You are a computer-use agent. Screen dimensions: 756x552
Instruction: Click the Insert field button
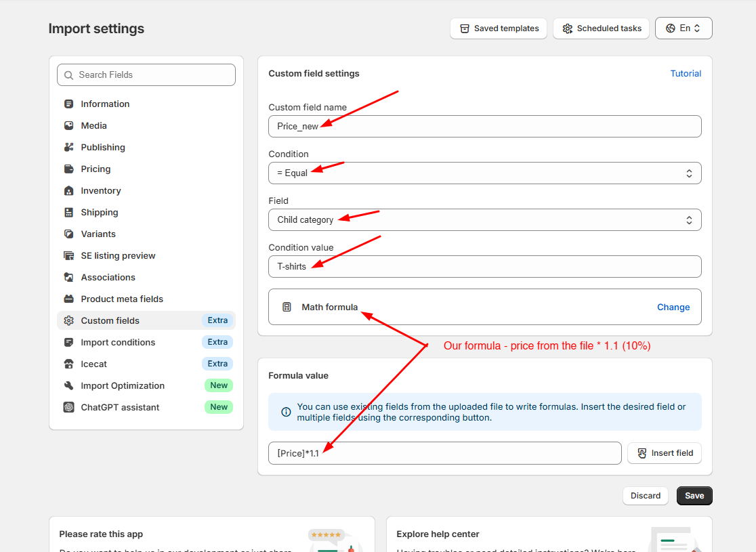tap(665, 454)
